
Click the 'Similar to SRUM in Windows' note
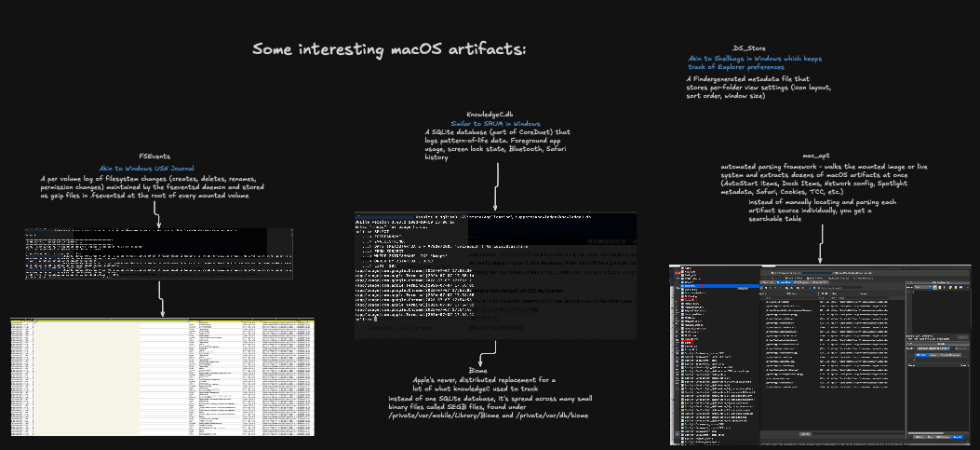495,124
